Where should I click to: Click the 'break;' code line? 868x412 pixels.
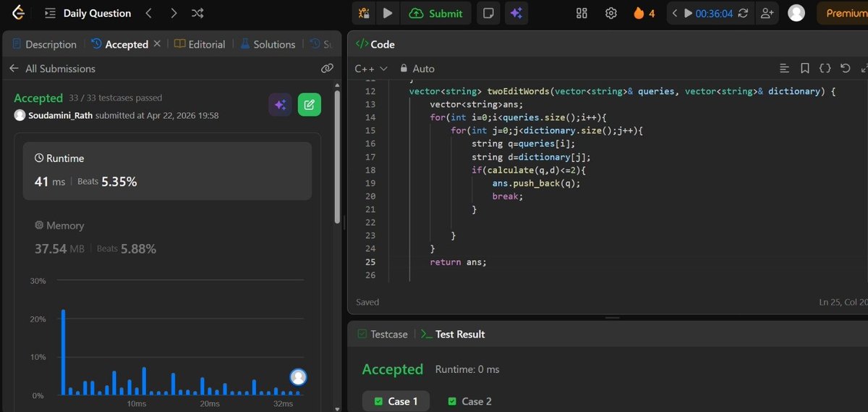508,196
